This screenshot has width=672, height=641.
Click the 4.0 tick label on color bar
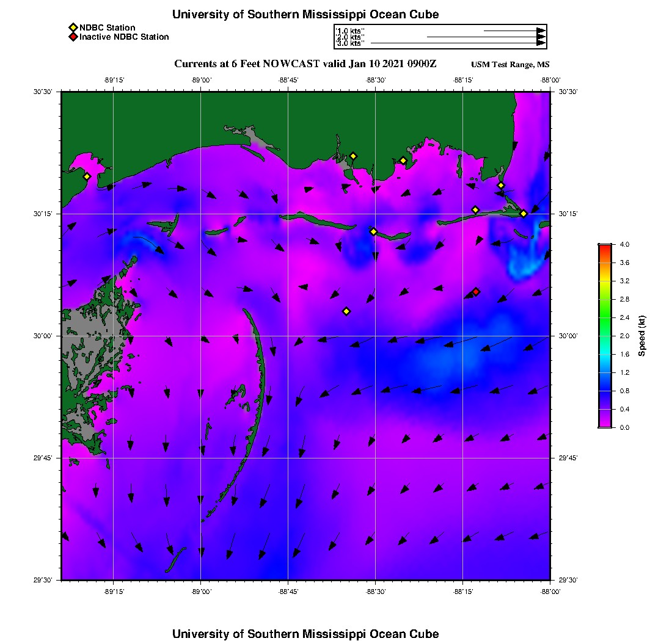coord(624,245)
